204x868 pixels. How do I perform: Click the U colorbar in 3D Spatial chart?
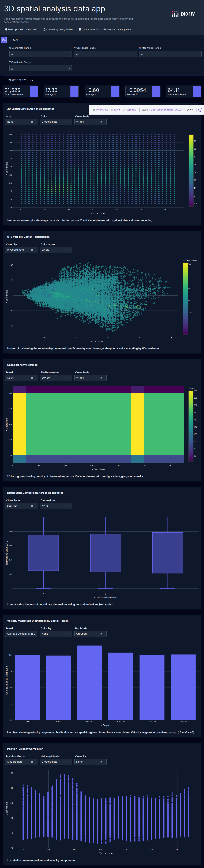point(191,170)
